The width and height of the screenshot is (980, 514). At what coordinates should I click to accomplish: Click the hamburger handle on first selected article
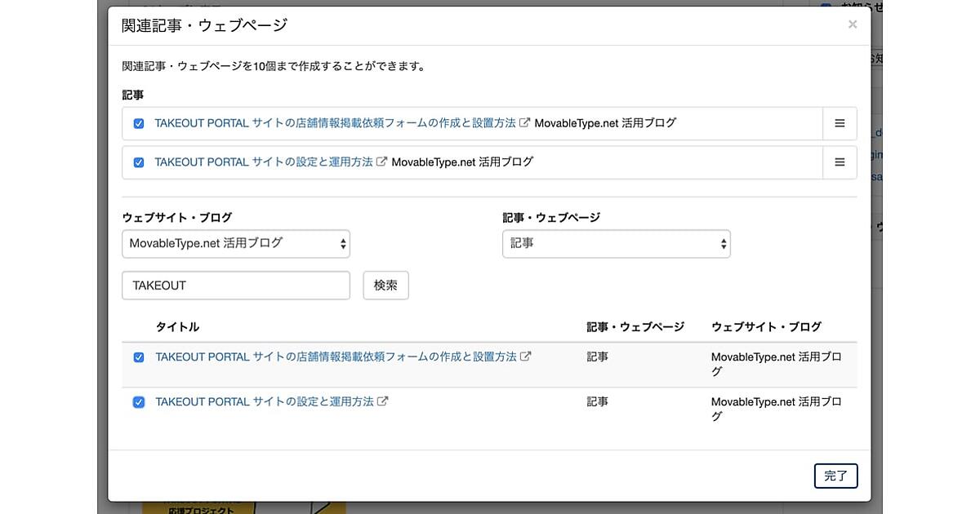point(840,123)
